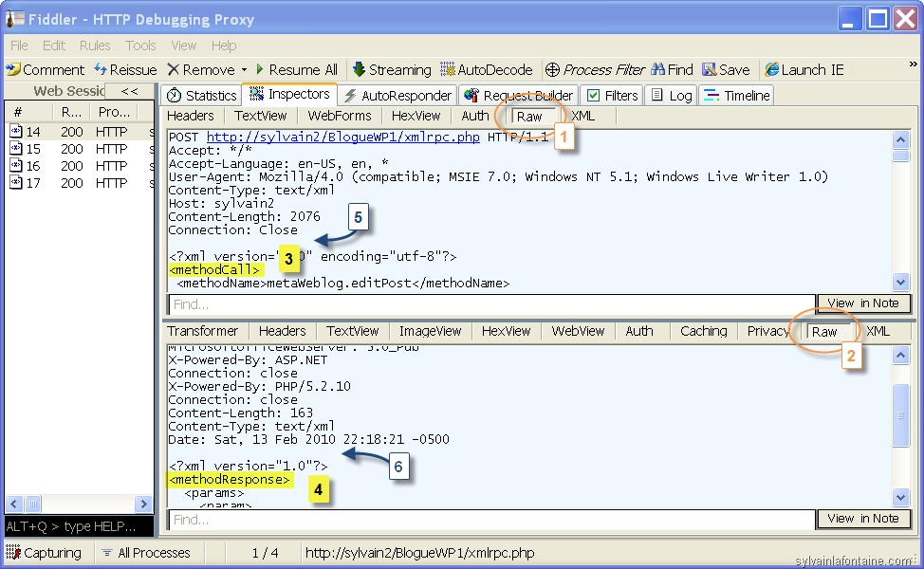924x569 pixels.
Task: Open the Edit menu
Action: coord(54,46)
